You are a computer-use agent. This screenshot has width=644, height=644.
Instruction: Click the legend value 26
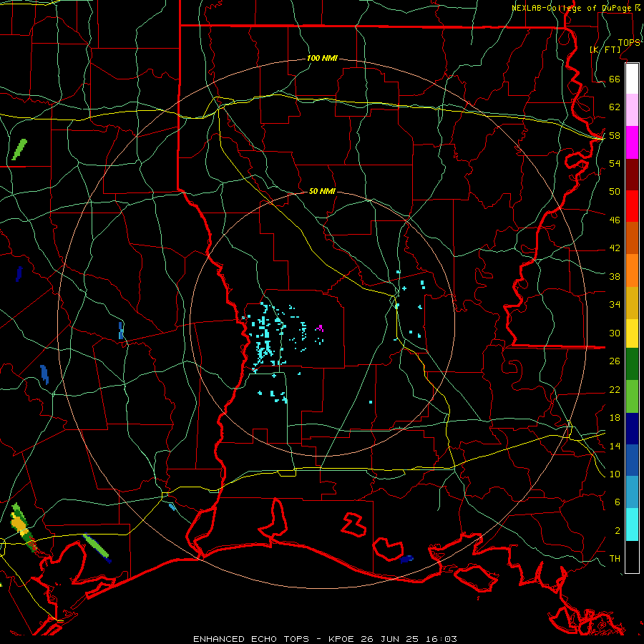pos(615,361)
